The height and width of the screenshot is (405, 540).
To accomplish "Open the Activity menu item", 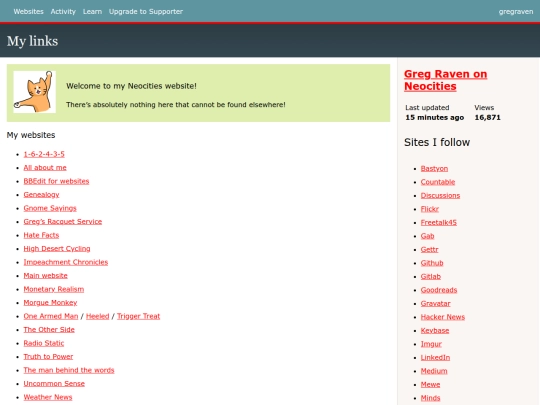I will point(63,11).
